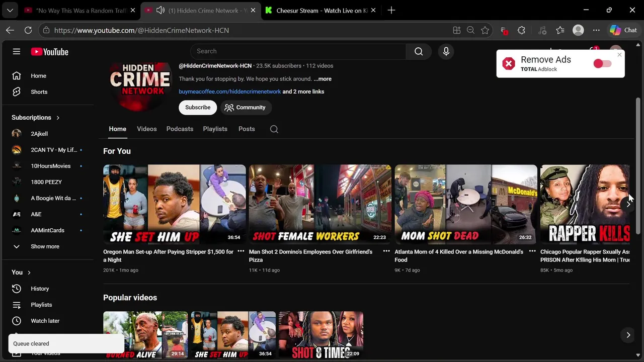Screen dimensions: 644x362
Task: Open the browser three-dot settings menu
Action: tap(596, 30)
